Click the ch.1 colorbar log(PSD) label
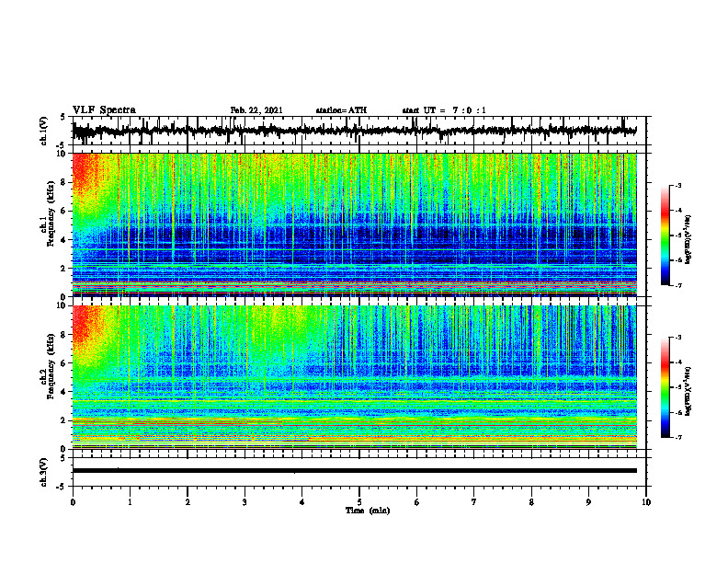This screenshot has height=563, width=728. (688, 238)
